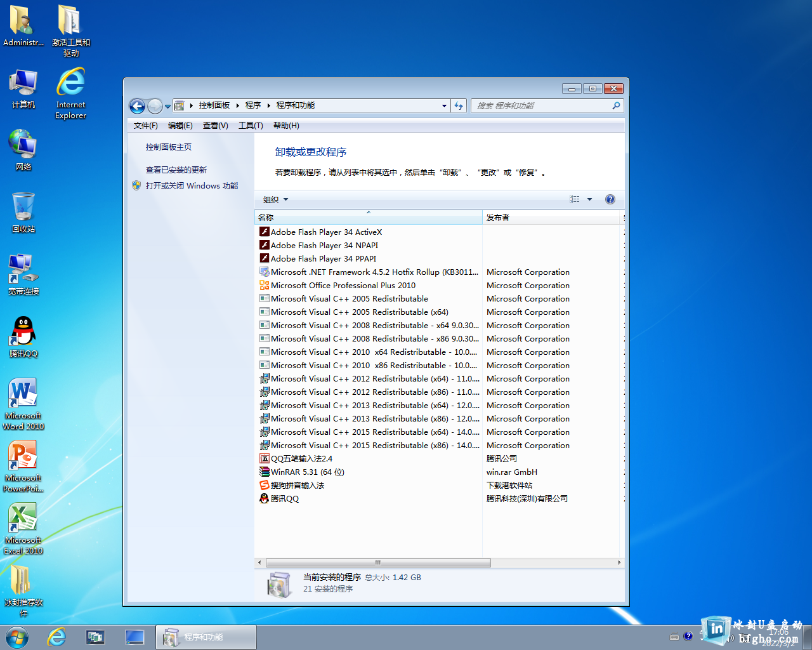Screen dimensions: 812x650
Task: Click 控制面板 in the address breadcrumb
Action: (x=214, y=105)
